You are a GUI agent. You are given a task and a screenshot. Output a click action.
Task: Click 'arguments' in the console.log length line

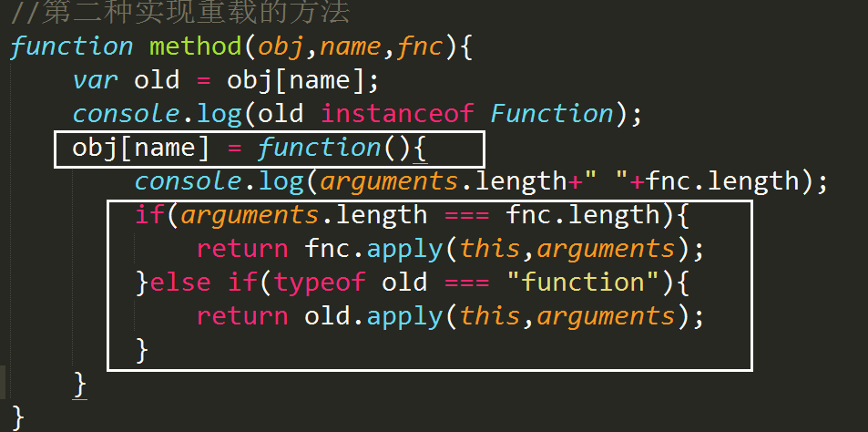coord(389,181)
